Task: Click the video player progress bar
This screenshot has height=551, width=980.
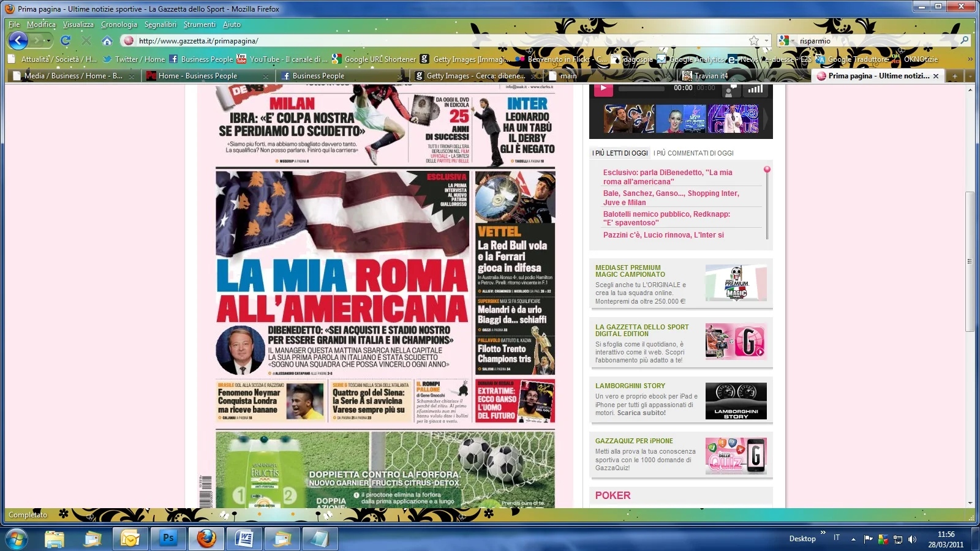Action: [641, 89]
